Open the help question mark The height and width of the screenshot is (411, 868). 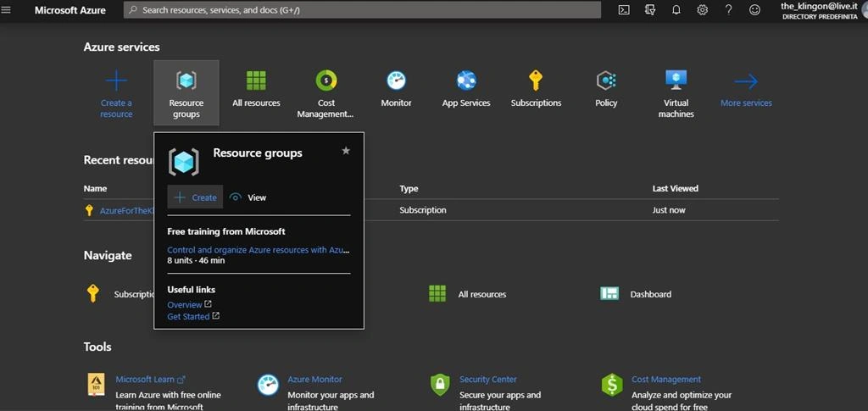tap(728, 10)
